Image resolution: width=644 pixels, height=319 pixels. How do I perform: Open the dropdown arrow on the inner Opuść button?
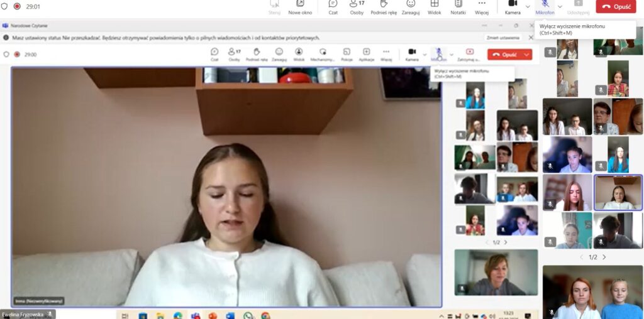527,55
